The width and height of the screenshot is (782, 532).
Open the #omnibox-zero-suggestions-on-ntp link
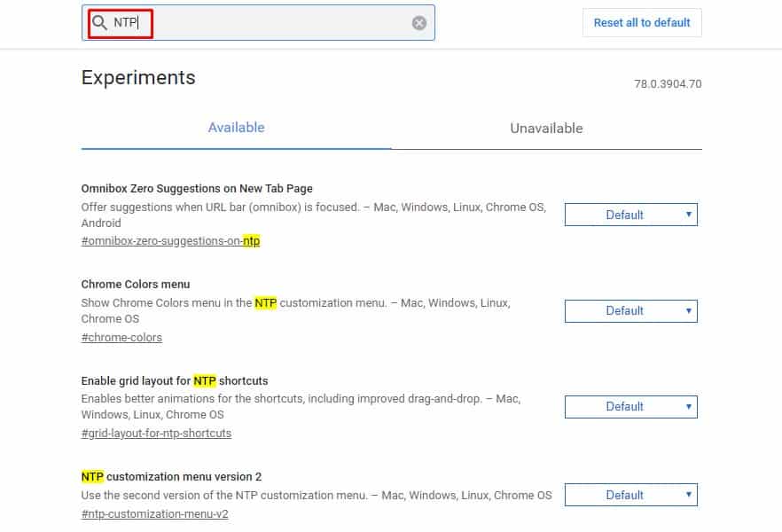coord(170,241)
